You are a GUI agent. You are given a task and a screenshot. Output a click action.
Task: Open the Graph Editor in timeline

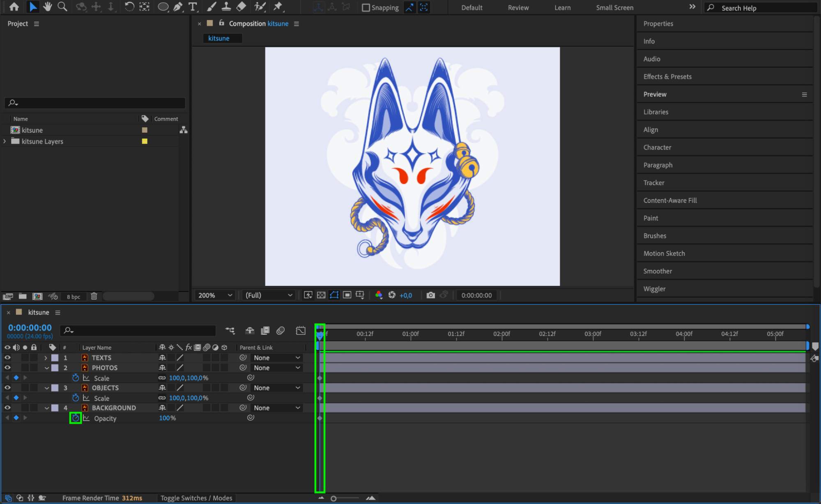pyautogui.click(x=301, y=330)
